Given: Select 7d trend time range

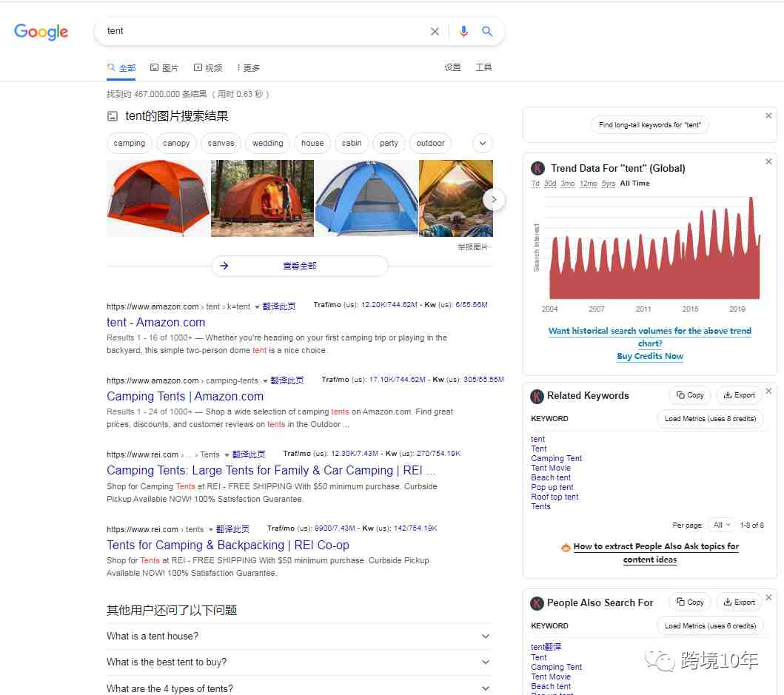Looking at the screenshot, I should 535,184.
